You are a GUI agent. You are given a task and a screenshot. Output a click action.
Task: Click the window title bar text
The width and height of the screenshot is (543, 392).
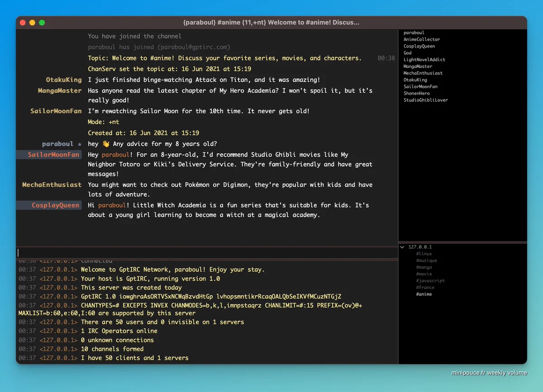pyautogui.click(x=271, y=23)
